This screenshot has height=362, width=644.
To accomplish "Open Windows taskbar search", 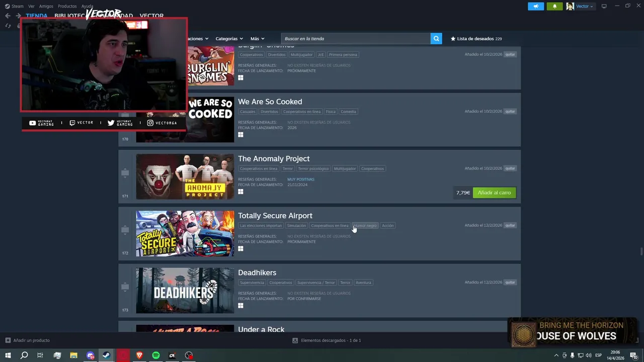I will (24, 355).
